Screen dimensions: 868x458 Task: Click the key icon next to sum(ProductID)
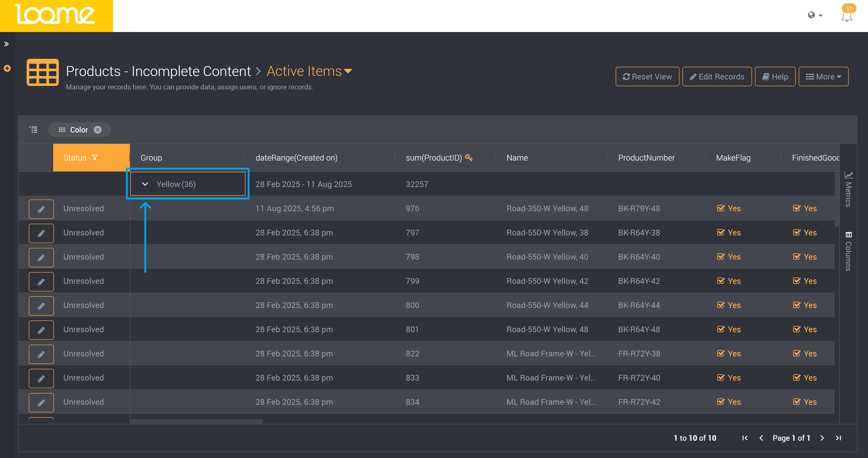(469, 158)
